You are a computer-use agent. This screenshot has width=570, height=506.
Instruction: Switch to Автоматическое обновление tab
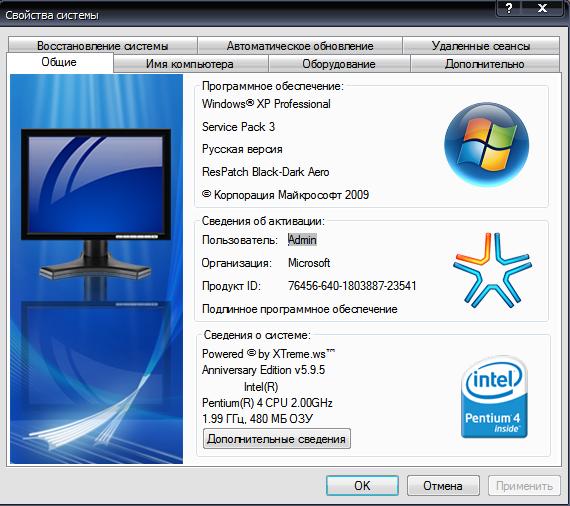(300, 46)
